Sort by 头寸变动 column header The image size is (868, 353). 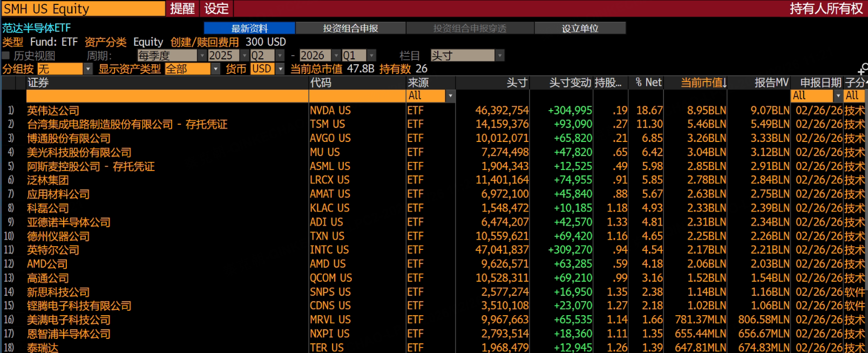(x=570, y=83)
